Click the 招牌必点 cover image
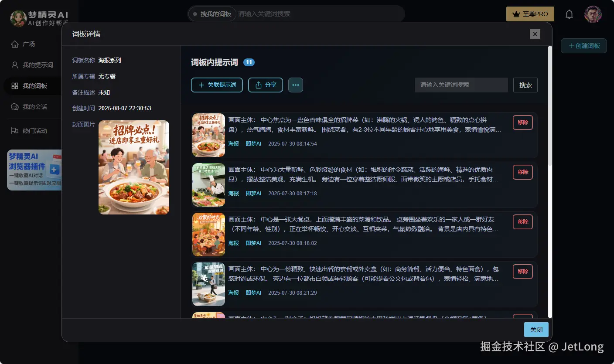 pyautogui.click(x=133, y=167)
